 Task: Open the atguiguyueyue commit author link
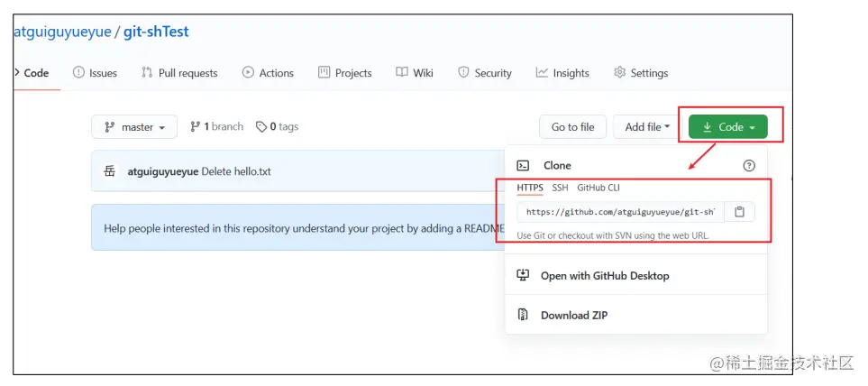pos(163,171)
